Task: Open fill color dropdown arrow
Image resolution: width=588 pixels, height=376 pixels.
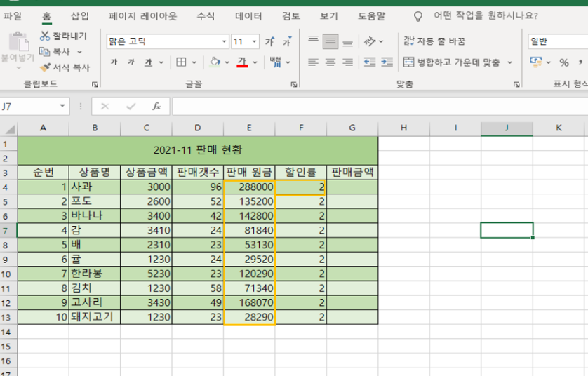Action: [x=227, y=62]
